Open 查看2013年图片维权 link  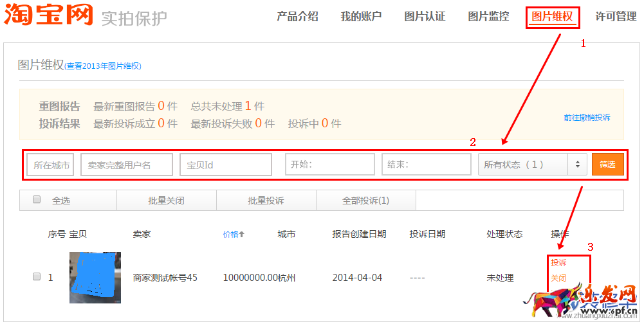click(x=103, y=66)
